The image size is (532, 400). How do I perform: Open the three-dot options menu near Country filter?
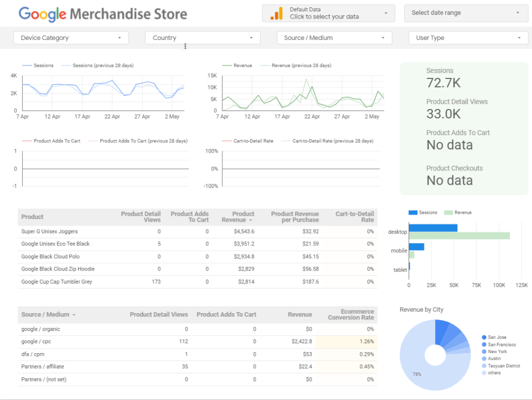[185, 46]
